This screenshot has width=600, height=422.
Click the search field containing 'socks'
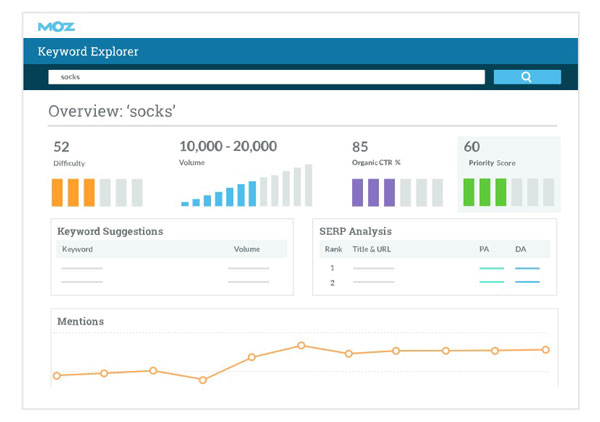[266, 77]
